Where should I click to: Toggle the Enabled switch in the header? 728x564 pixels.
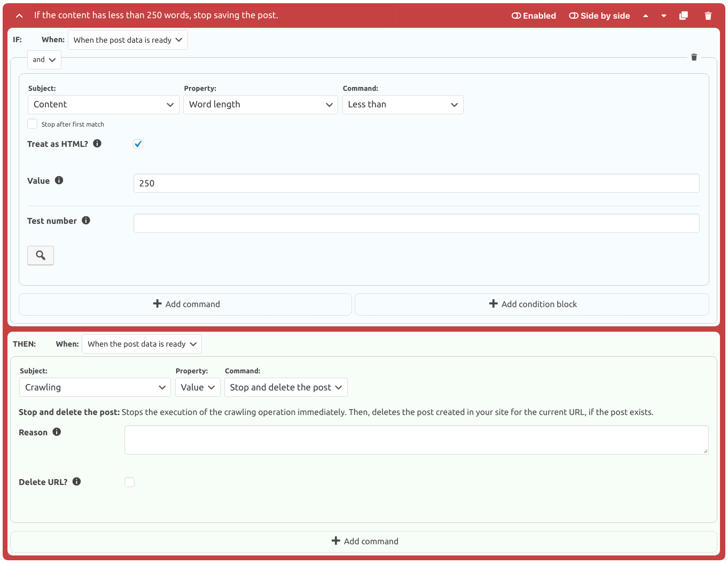534,16
